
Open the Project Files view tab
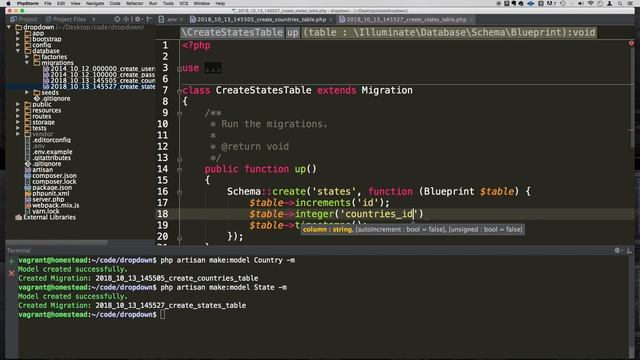click(66, 19)
